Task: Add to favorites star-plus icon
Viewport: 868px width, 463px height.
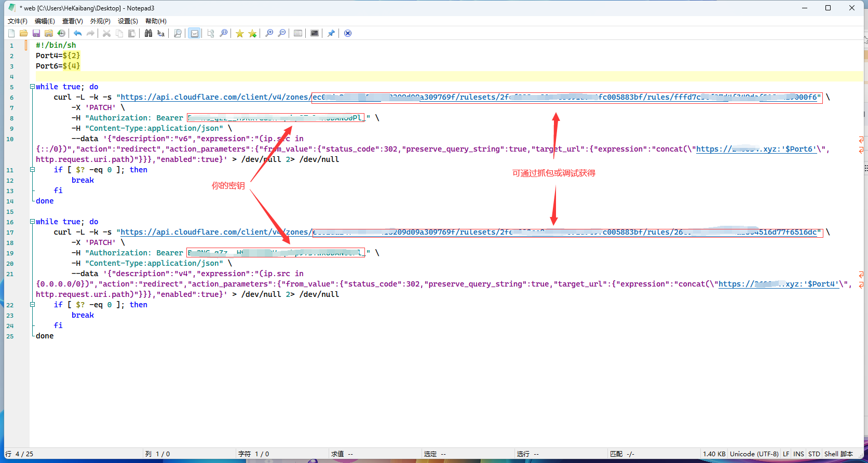Action: coord(253,33)
